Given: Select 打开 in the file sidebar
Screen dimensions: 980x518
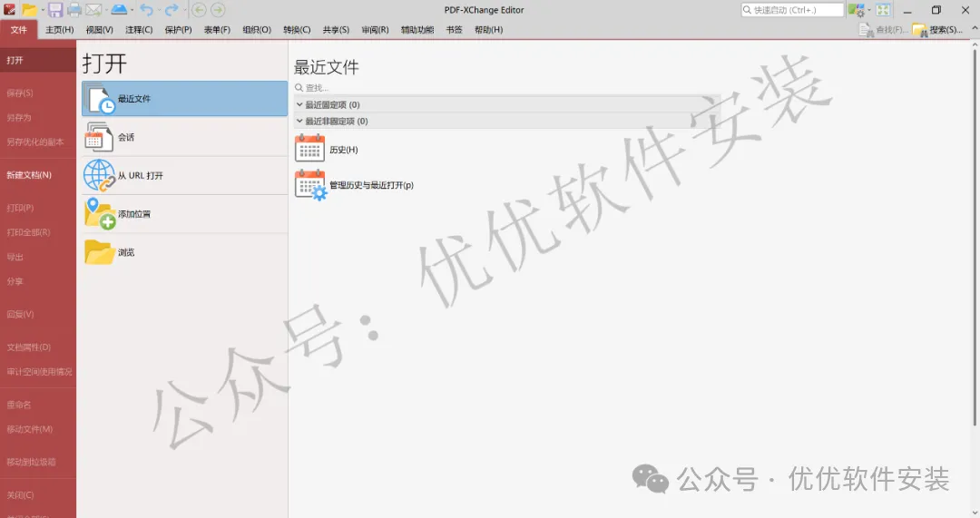Looking at the screenshot, I should 38,60.
